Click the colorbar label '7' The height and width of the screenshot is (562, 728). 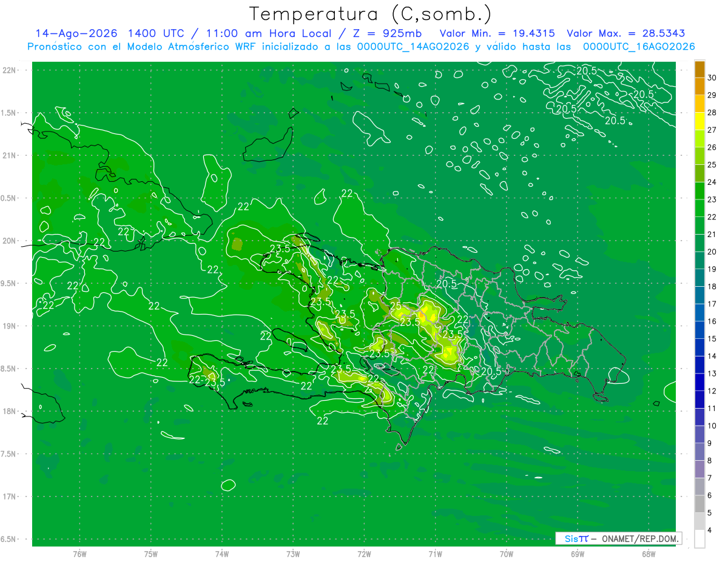pyautogui.click(x=710, y=478)
